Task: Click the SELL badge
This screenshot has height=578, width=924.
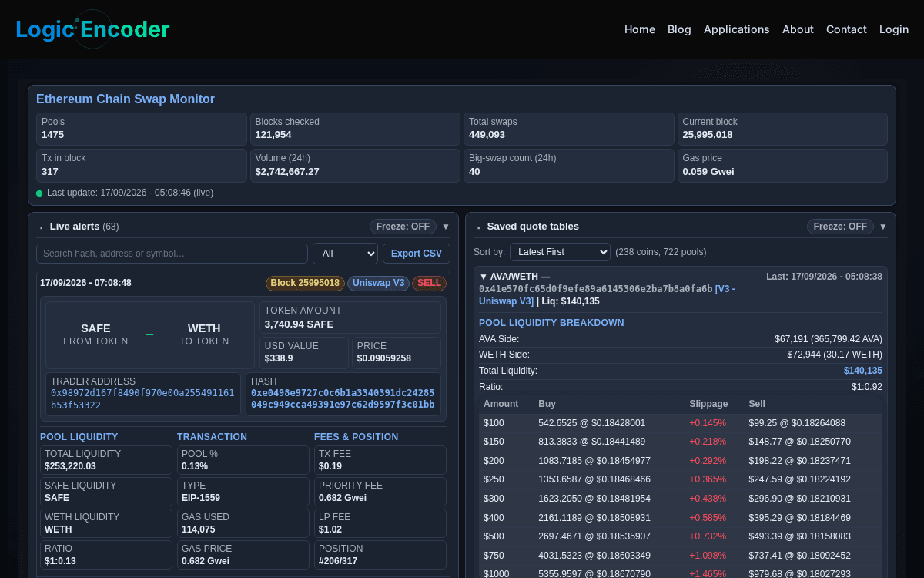Action: coord(429,283)
